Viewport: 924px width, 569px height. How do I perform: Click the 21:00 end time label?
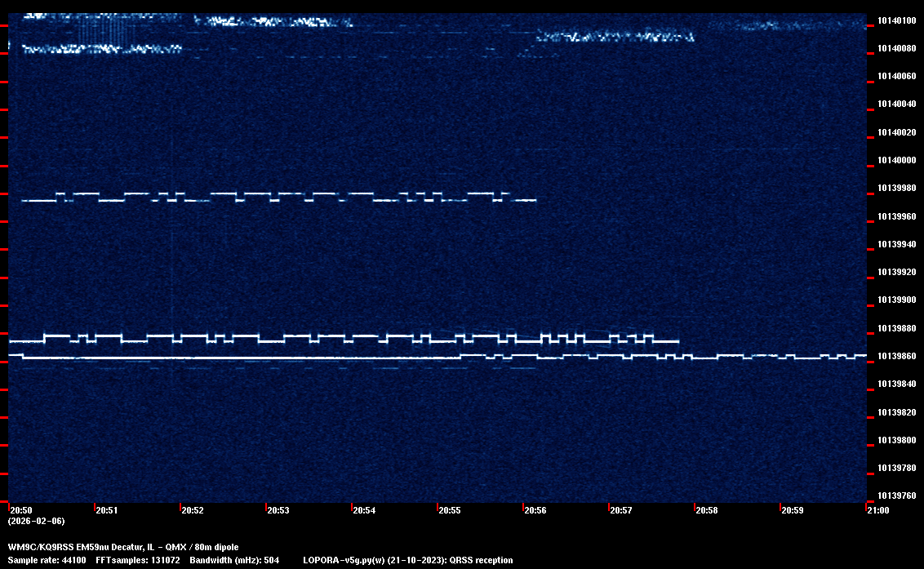point(877,510)
